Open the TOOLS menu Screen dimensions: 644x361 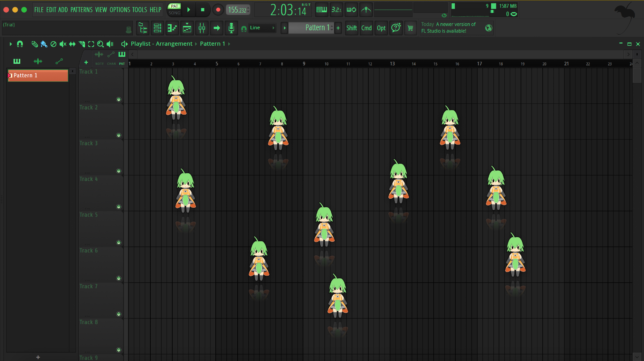[x=139, y=10]
